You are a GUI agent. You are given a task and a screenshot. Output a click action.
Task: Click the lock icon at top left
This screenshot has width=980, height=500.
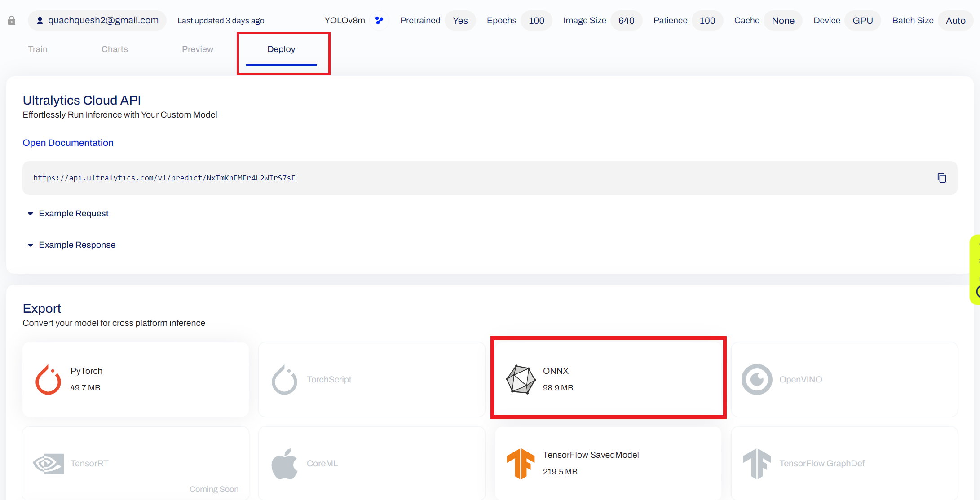click(12, 21)
